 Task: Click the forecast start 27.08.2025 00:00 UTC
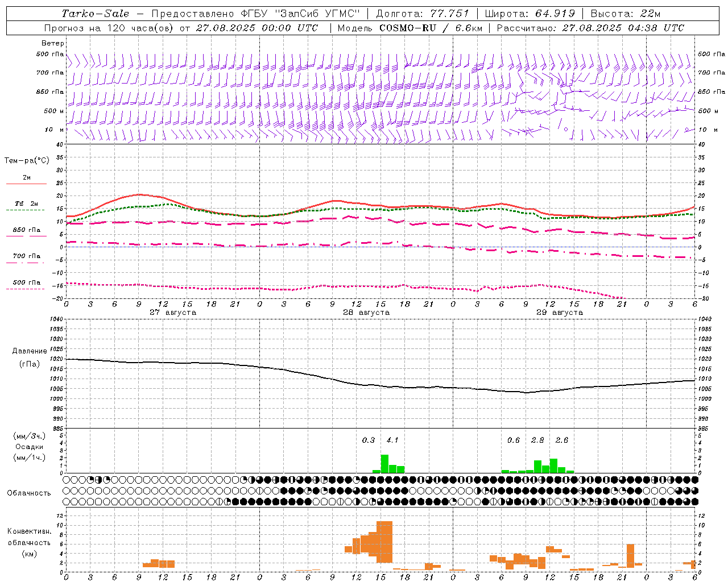(x=257, y=28)
